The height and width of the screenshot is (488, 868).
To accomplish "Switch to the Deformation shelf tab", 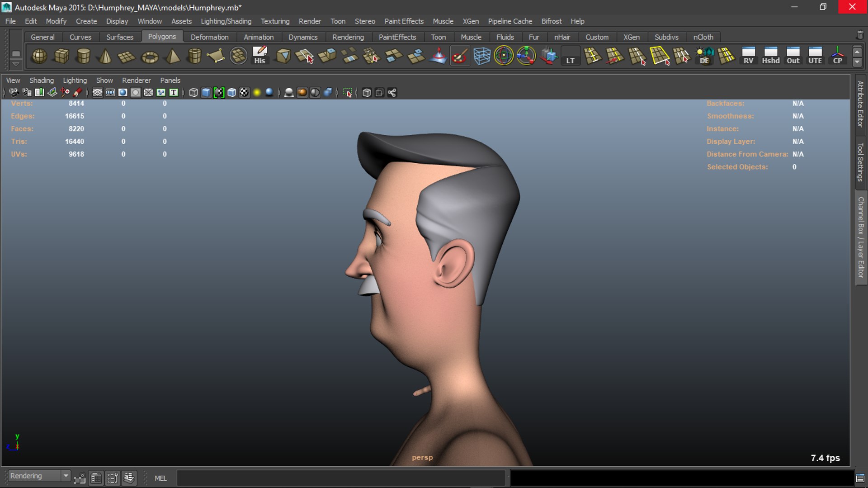I will (x=209, y=37).
